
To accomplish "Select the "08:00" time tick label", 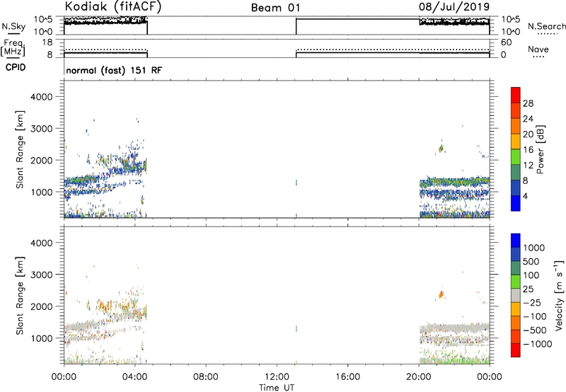I will pyautogui.click(x=206, y=377).
